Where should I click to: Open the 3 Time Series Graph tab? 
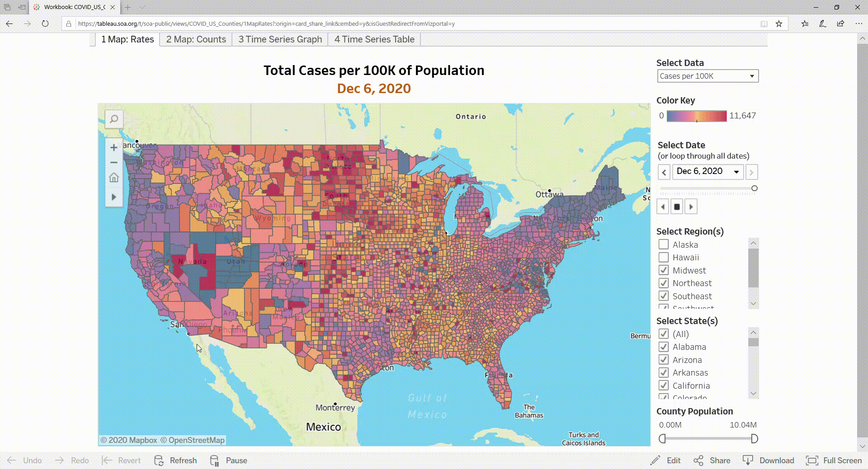tap(279, 39)
